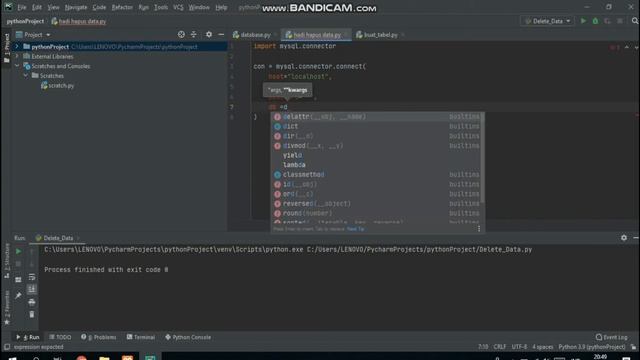Collapse the Scratches folder
The width and height of the screenshot is (640, 360).
click(26, 76)
